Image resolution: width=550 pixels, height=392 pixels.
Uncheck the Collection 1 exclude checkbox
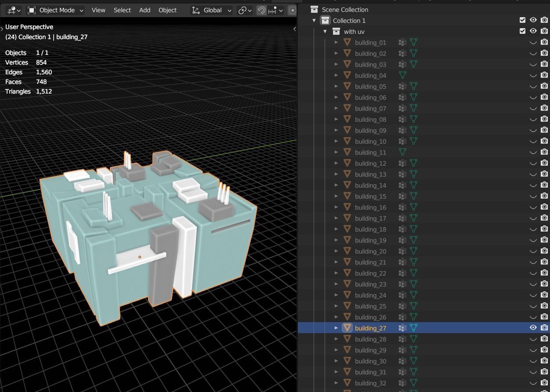click(x=522, y=20)
